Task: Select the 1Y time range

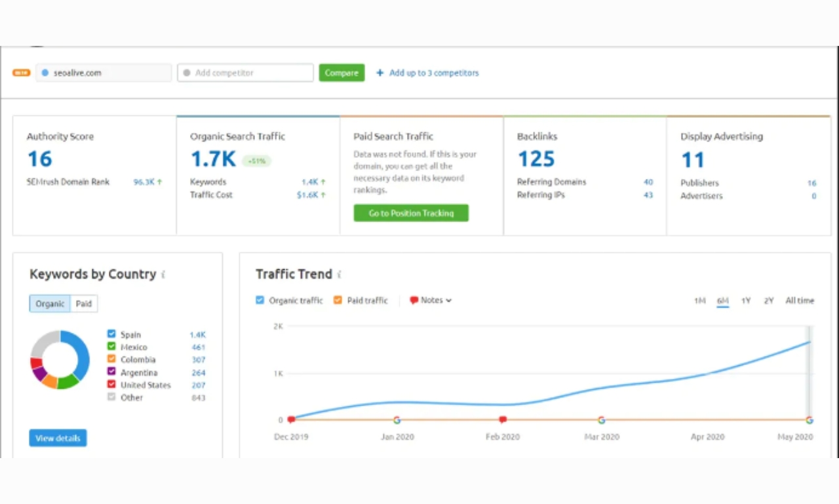Action: pyautogui.click(x=745, y=300)
